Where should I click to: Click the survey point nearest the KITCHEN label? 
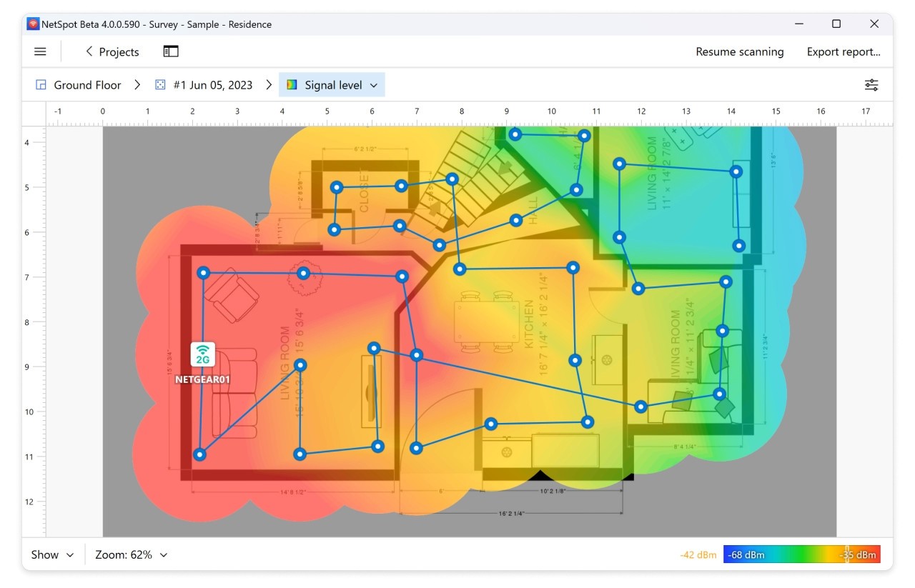coord(575,360)
